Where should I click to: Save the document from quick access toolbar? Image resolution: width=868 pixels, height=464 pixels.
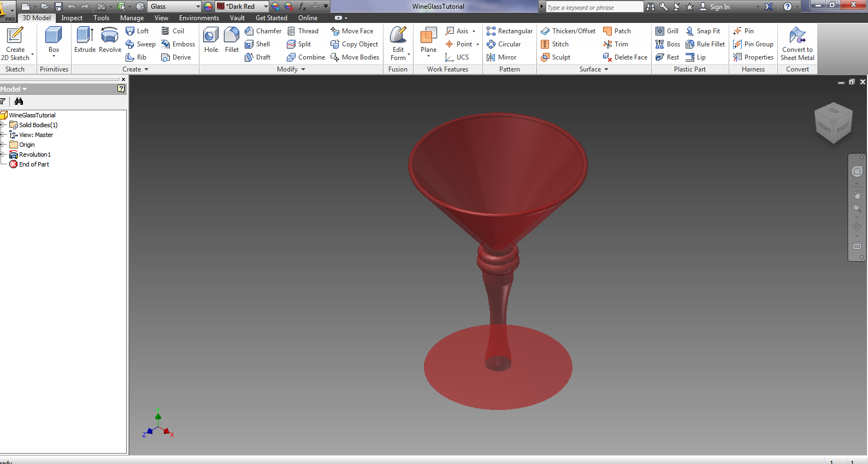(x=58, y=7)
